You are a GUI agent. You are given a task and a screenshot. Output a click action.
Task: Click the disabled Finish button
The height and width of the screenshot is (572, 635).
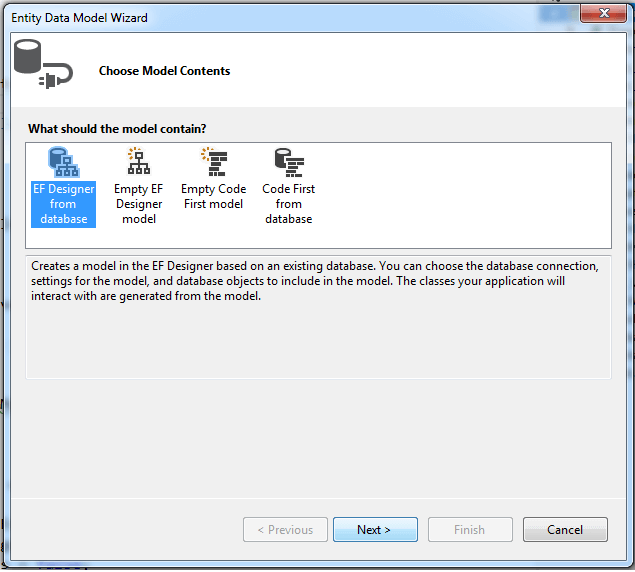click(470, 529)
